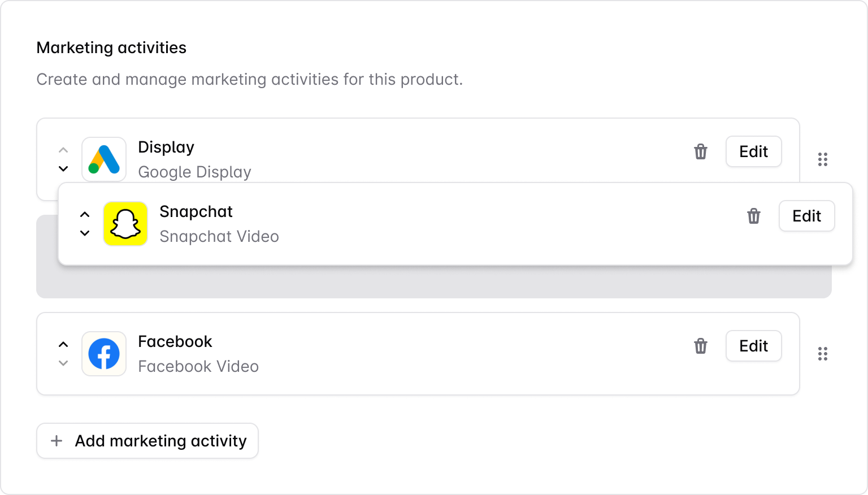The width and height of the screenshot is (868, 495).
Task: Open Edit for Snapchat Video activity
Action: coord(806,216)
